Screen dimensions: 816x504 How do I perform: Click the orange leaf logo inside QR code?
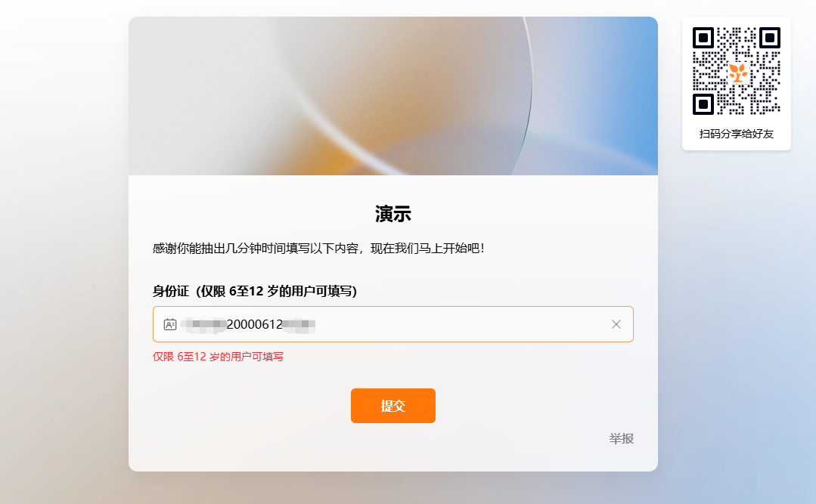tap(737, 72)
